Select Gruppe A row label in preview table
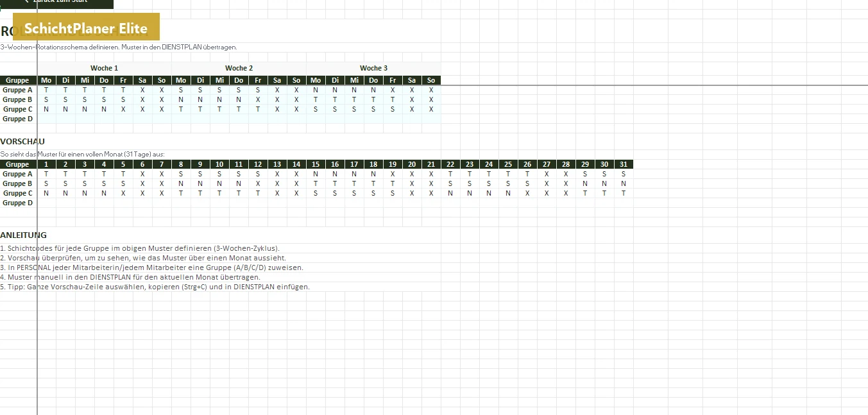868x415 pixels. pyautogui.click(x=18, y=174)
